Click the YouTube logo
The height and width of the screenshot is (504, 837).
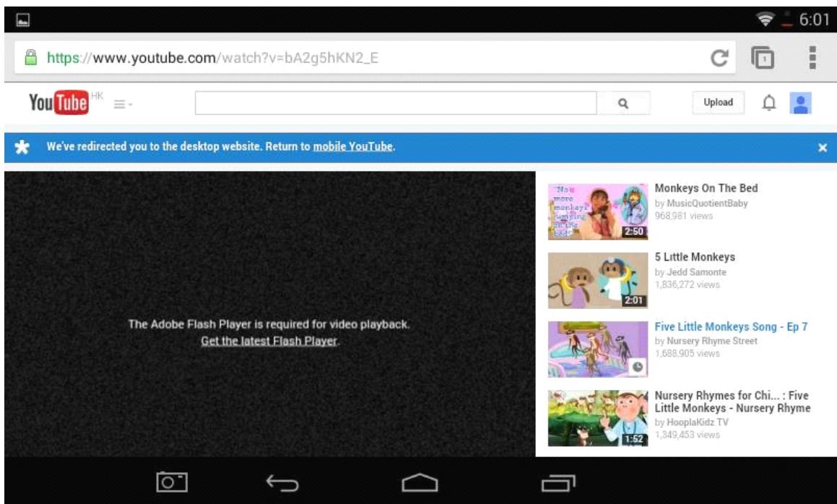(x=58, y=103)
